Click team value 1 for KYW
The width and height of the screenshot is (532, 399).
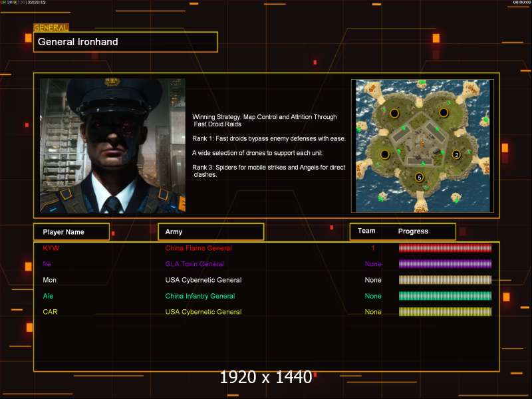tap(373, 248)
